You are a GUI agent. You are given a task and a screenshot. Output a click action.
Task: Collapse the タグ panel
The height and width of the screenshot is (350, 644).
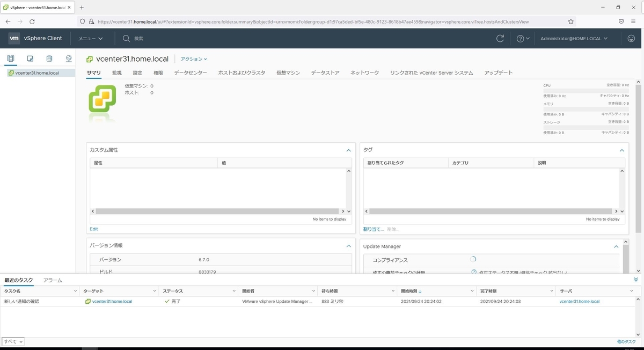pos(622,150)
